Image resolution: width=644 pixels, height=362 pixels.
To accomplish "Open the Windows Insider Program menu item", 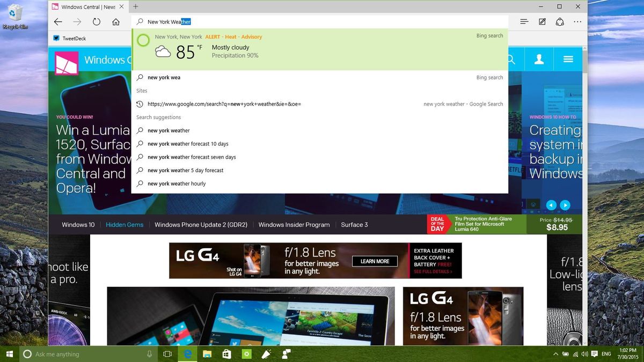I will tap(294, 225).
